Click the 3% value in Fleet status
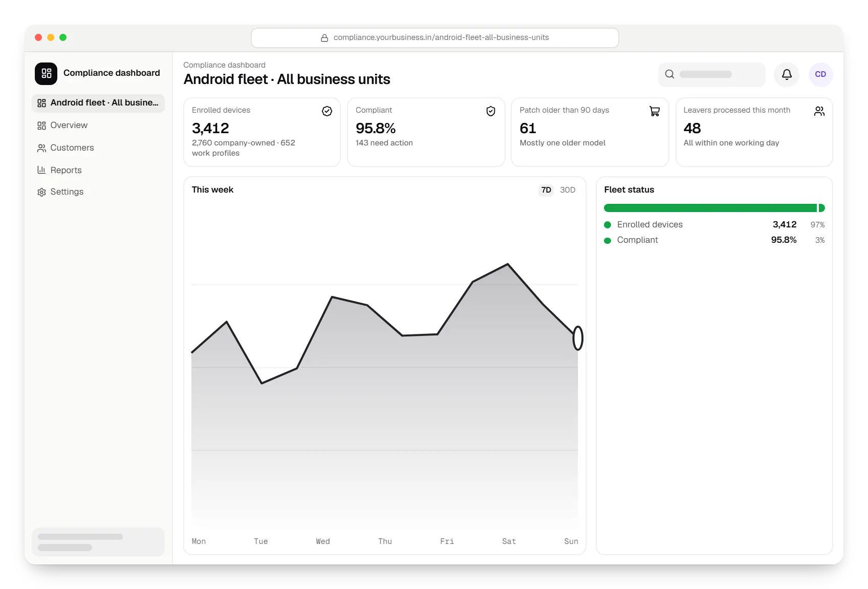868x589 pixels. [x=820, y=240]
